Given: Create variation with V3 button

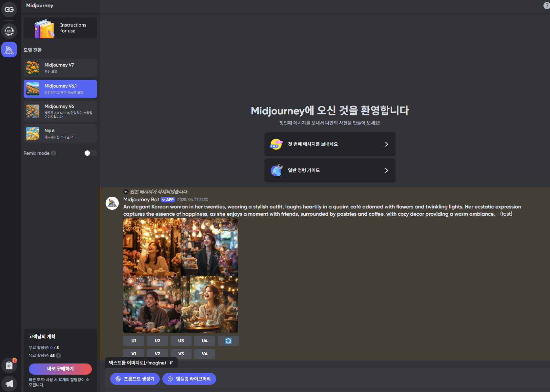Looking at the screenshot, I should (x=181, y=354).
